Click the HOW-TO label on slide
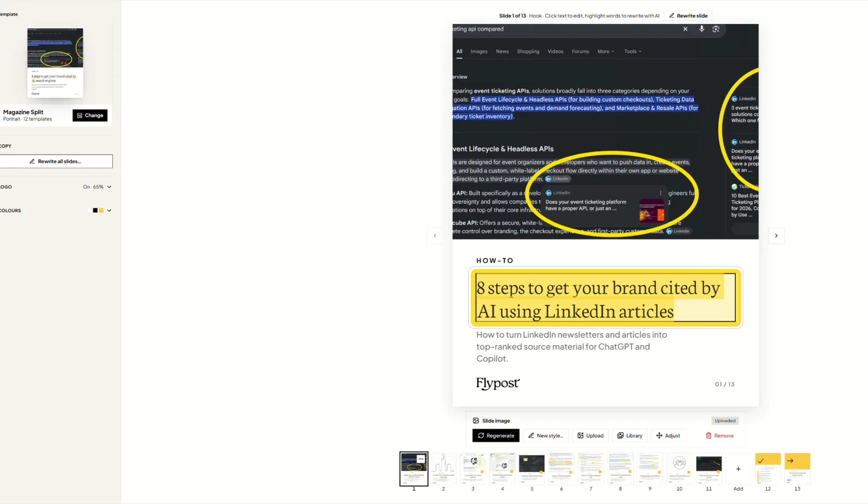This screenshot has width=868, height=504. (495, 260)
